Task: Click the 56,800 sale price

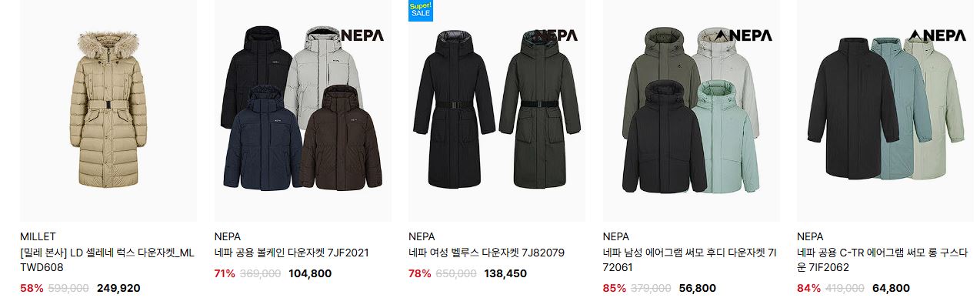Action: pyautogui.click(x=696, y=288)
